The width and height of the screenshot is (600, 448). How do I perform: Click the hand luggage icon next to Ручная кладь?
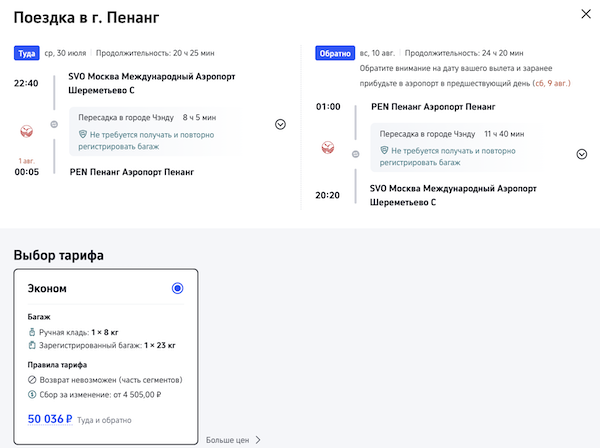coord(32,331)
